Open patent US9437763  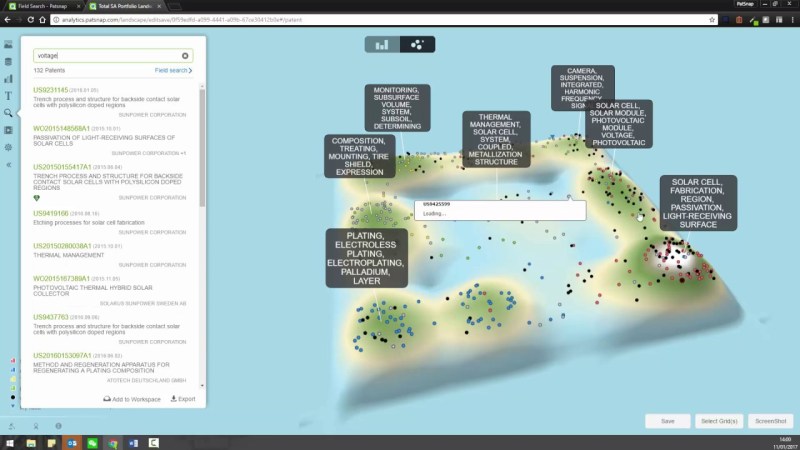click(x=51, y=317)
